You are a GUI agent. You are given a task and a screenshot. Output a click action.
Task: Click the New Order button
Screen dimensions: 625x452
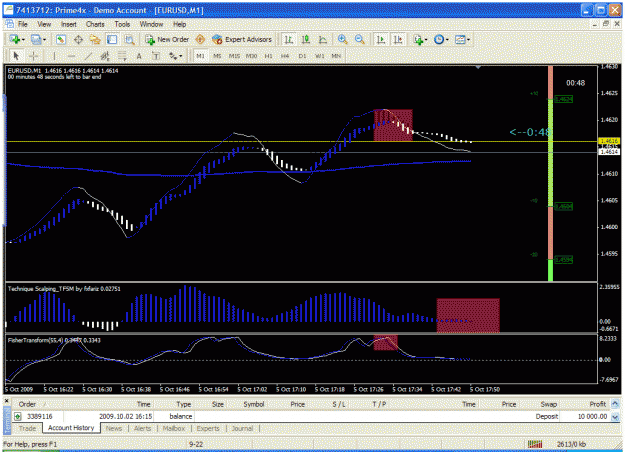[167, 39]
